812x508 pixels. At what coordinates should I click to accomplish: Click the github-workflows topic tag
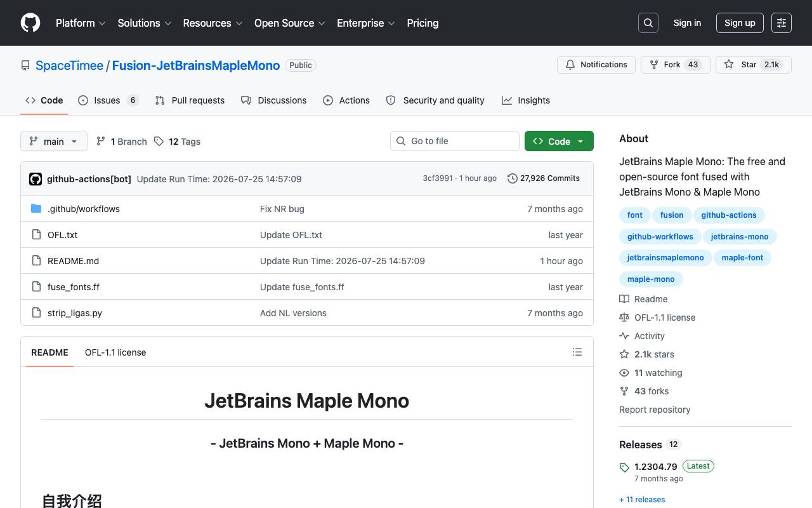click(x=660, y=237)
